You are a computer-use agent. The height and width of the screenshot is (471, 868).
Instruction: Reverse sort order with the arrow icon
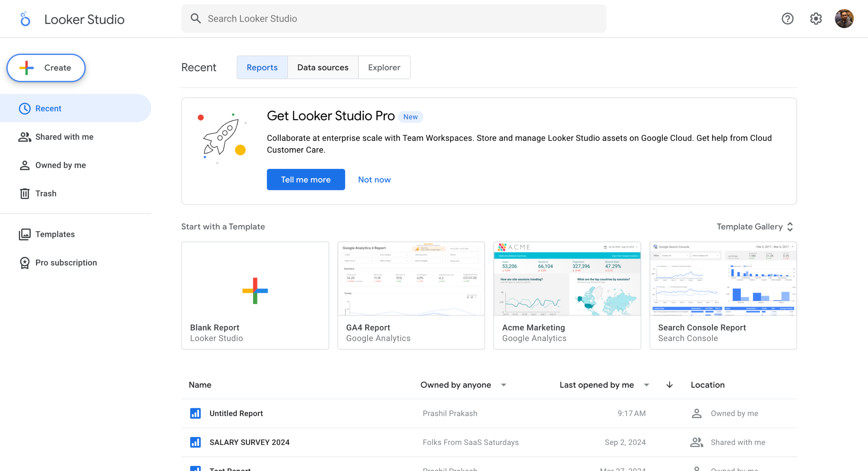pyautogui.click(x=669, y=385)
